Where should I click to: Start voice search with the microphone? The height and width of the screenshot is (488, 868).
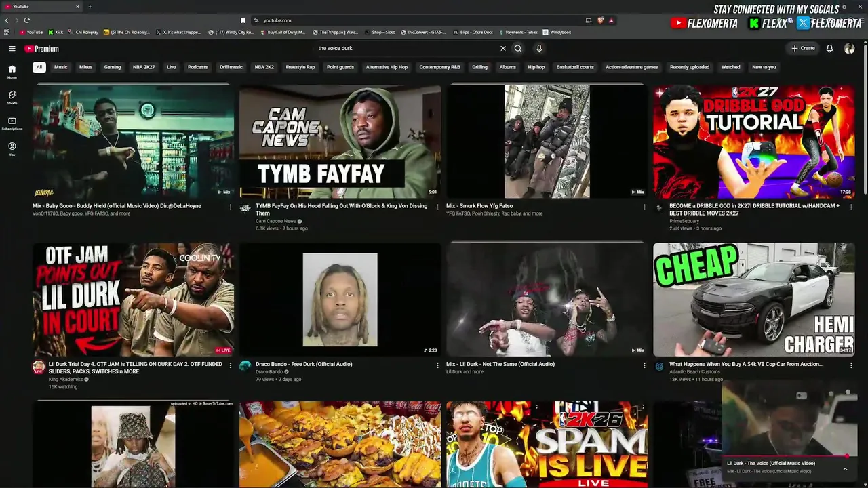[539, 49]
